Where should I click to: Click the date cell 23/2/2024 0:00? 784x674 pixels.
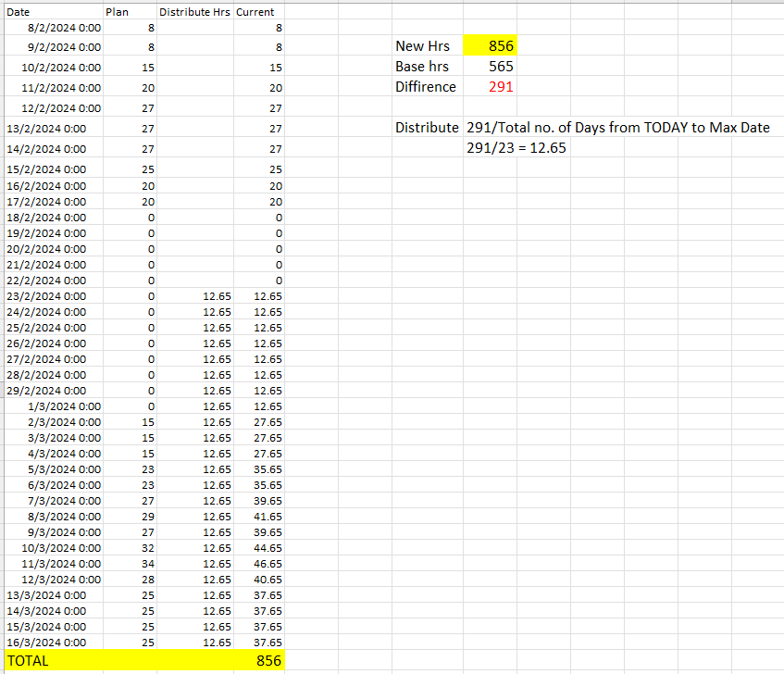tap(54, 296)
